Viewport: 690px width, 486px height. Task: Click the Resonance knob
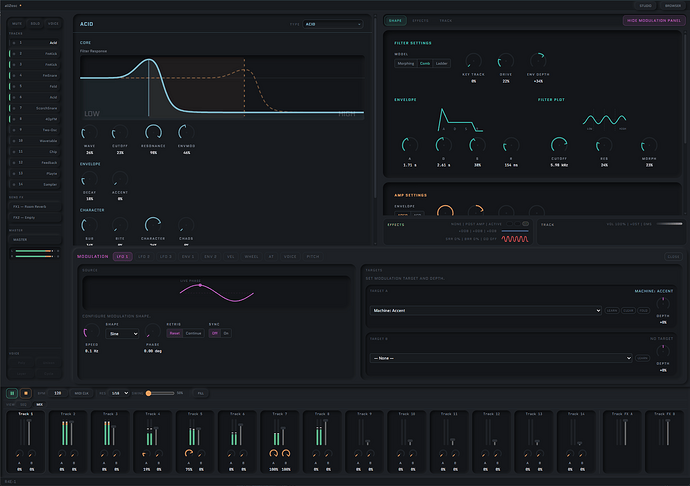(x=153, y=133)
